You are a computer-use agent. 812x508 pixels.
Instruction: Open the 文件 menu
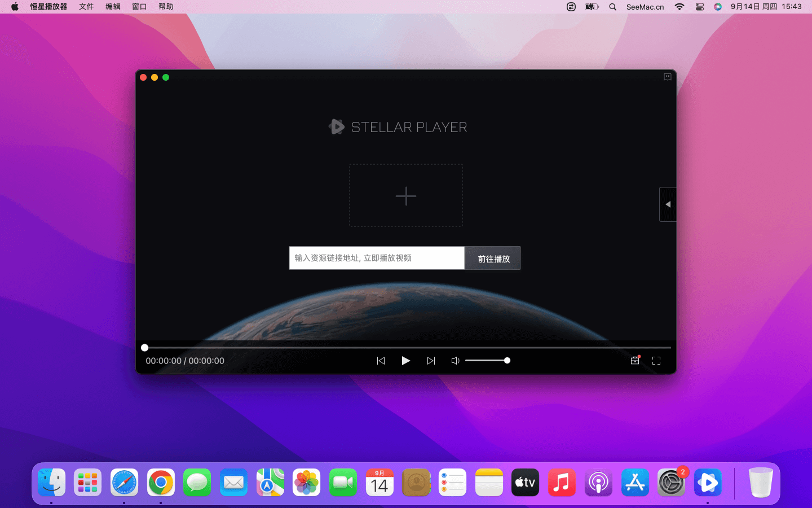86,7
